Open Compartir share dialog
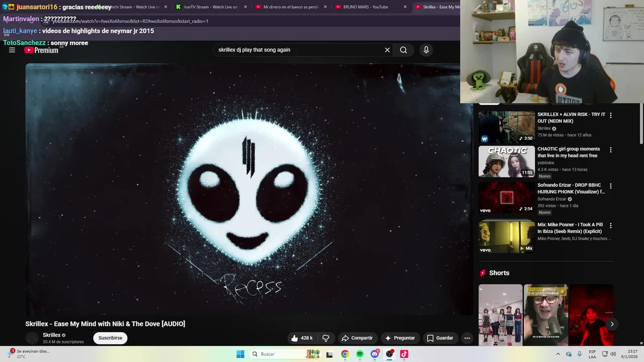The width and height of the screenshot is (644, 362). click(357, 338)
